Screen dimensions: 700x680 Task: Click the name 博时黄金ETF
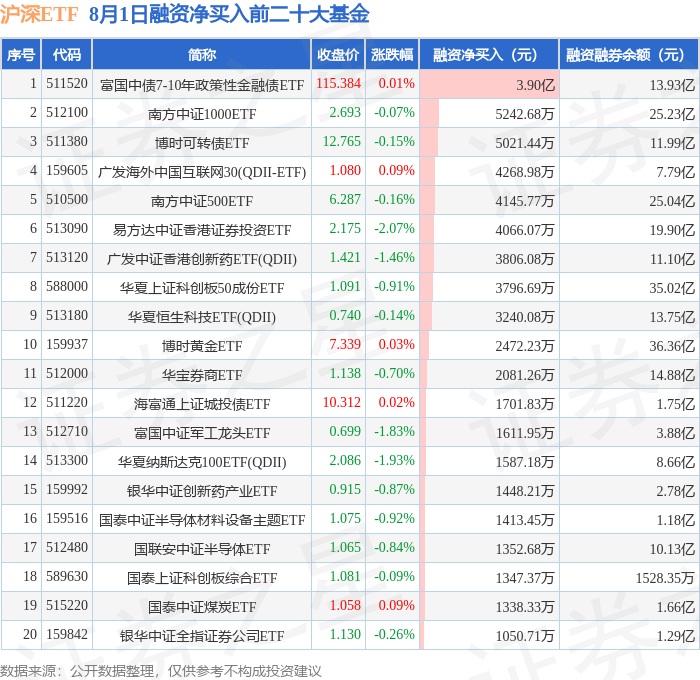coord(202,346)
